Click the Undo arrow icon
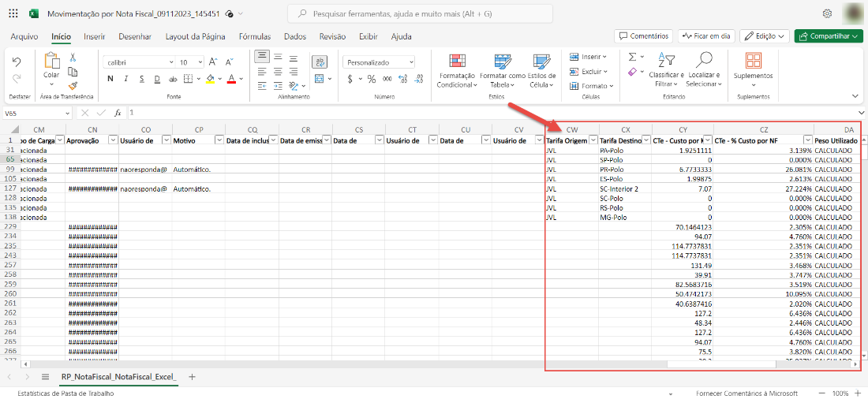 point(17,62)
